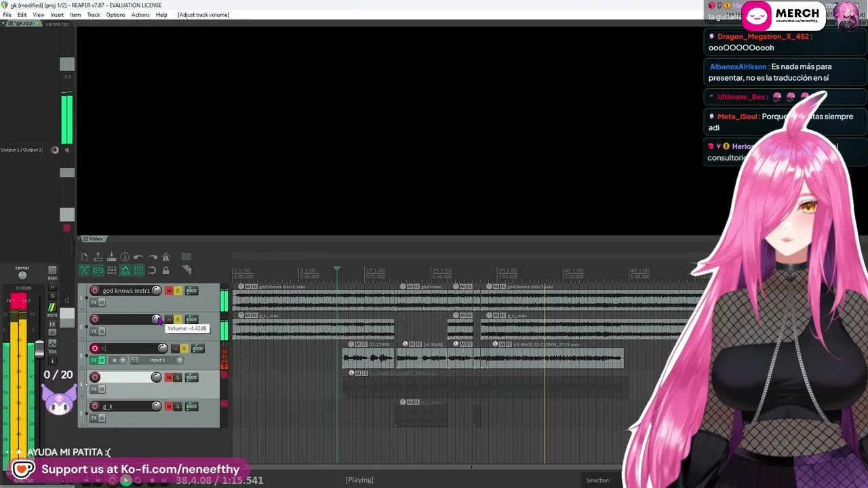Click the Undo arrow icon
The width and height of the screenshot is (868, 488).
(138, 257)
